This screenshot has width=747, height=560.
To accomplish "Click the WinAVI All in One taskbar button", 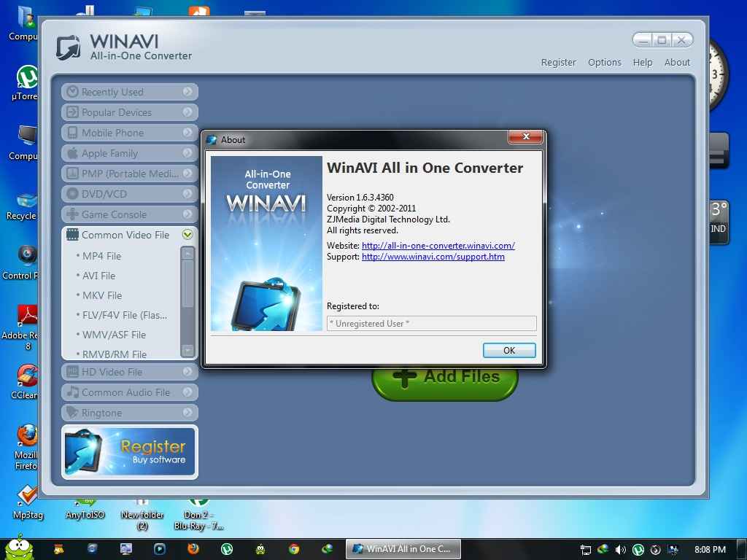I will [403, 549].
